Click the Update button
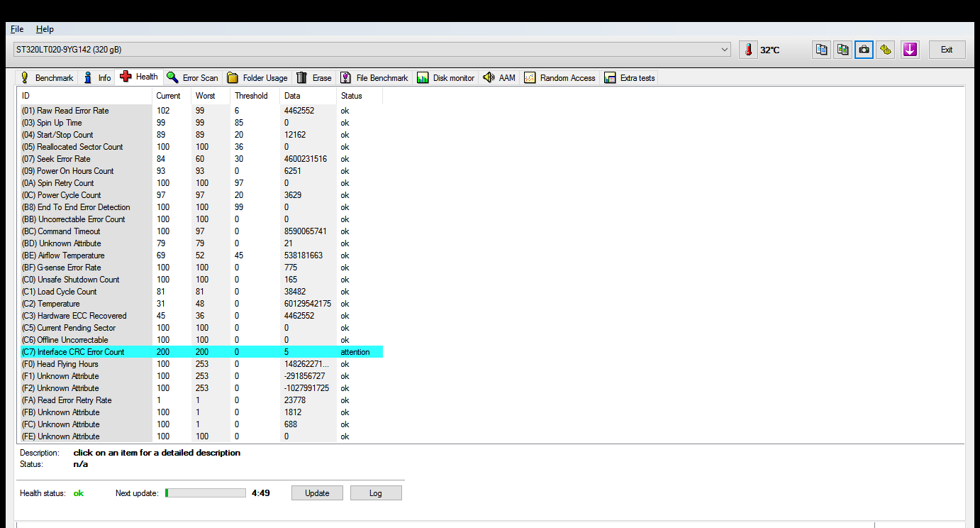The width and height of the screenshot is (980, 528). 317,493
